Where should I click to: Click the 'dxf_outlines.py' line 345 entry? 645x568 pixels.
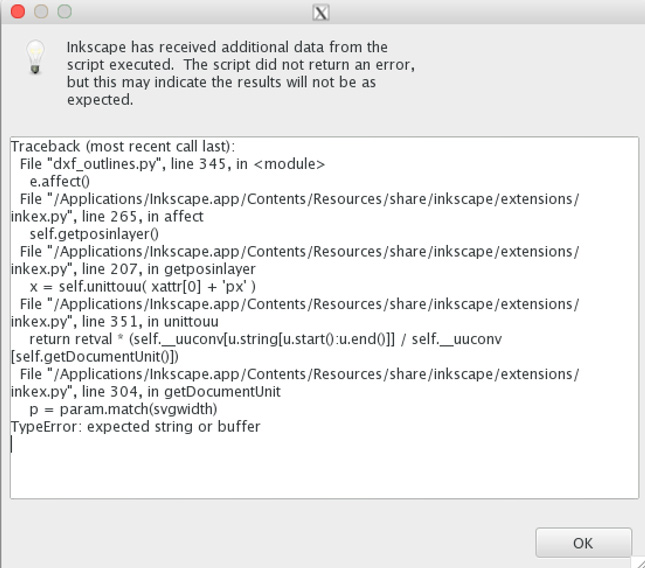click(172, 164)
